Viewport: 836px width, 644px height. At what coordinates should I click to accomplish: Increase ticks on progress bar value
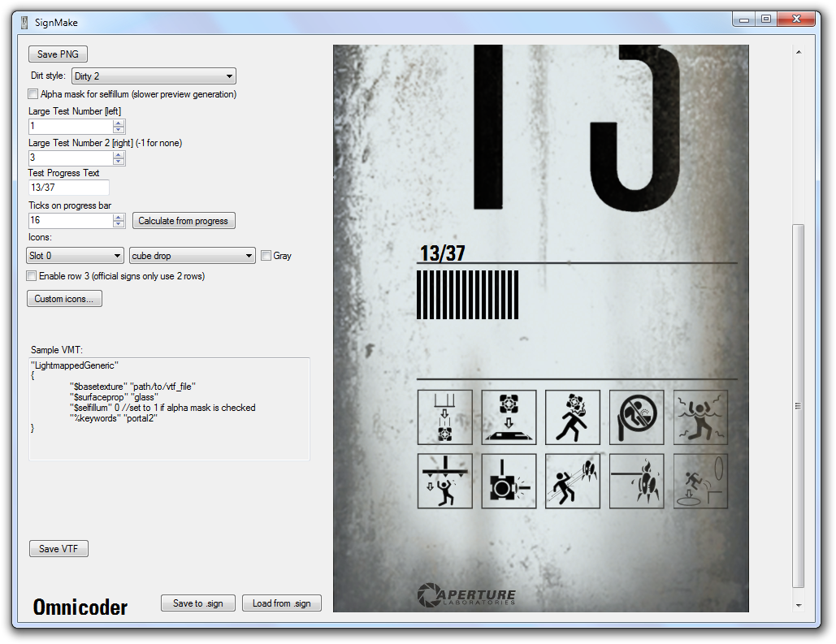119,217
